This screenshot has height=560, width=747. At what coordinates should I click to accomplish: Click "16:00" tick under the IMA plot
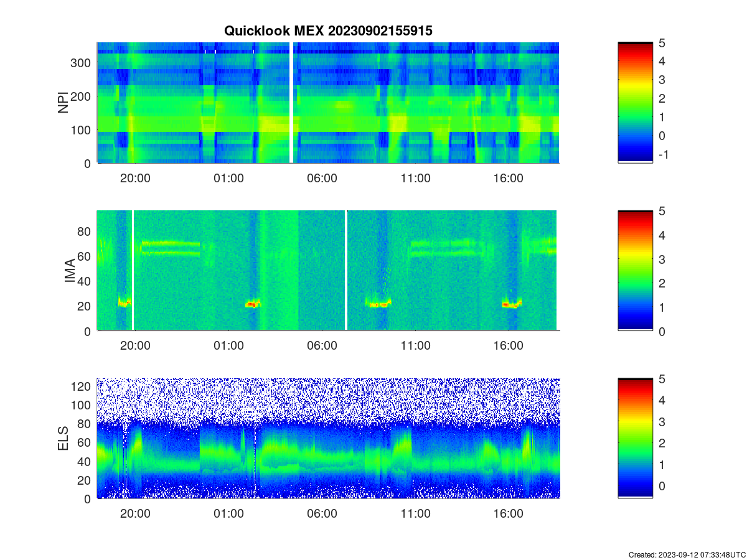(509, 346)
